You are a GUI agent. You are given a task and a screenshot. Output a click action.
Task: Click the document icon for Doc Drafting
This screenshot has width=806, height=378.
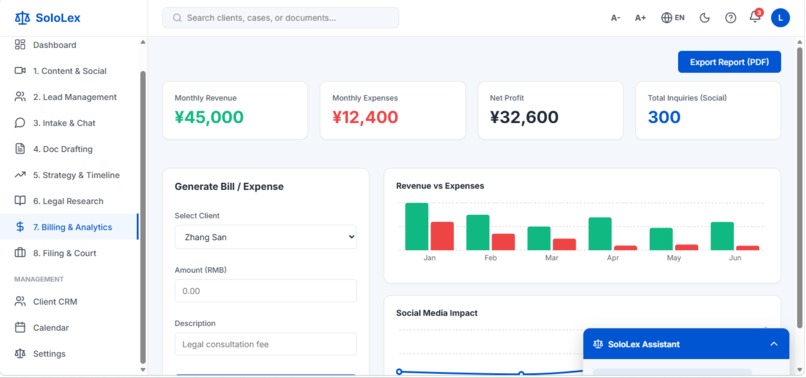click(20, 149)
